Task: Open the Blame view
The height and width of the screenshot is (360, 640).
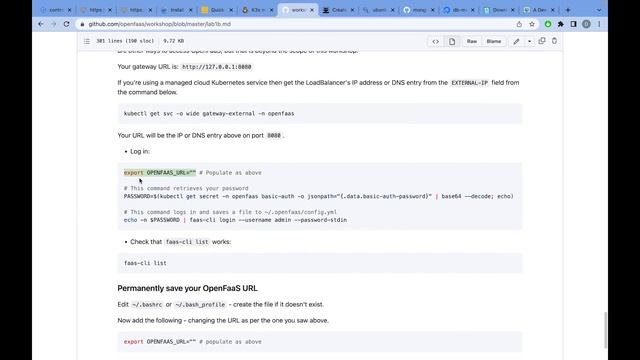Action: (494, 41)
